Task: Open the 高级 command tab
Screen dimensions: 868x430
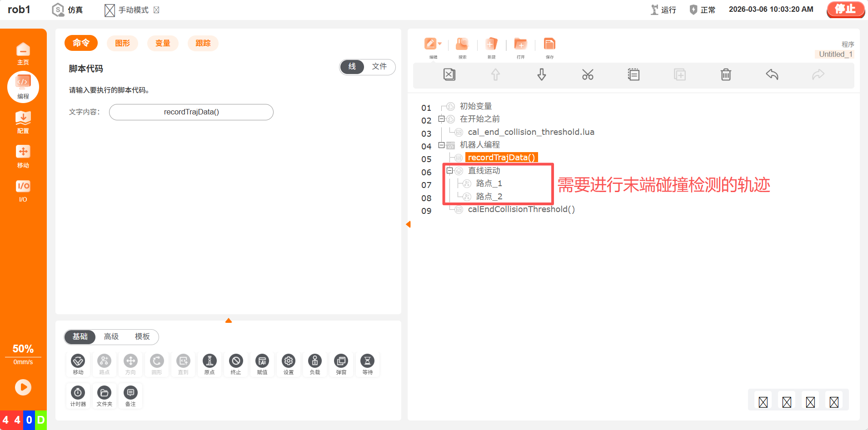Action: coord(111,337)
